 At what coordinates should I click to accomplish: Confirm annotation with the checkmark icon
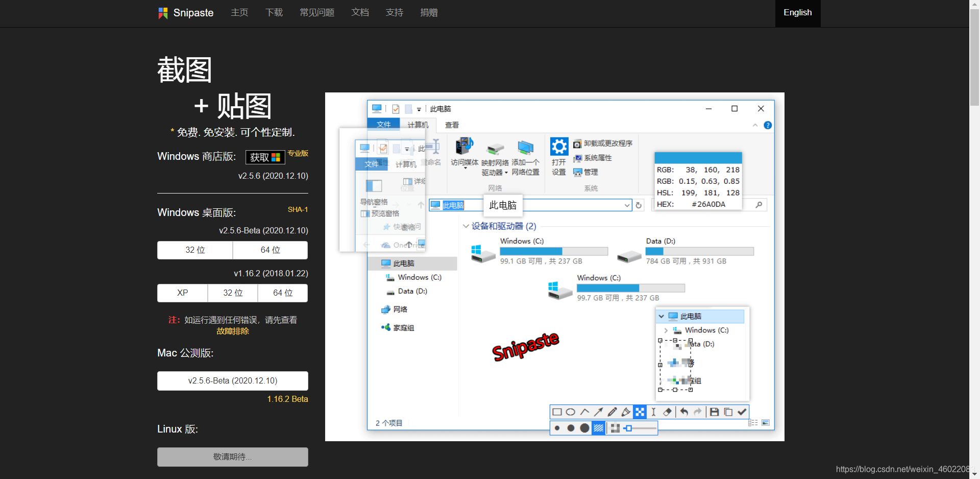pyautogui.click(x=742, y=412)
